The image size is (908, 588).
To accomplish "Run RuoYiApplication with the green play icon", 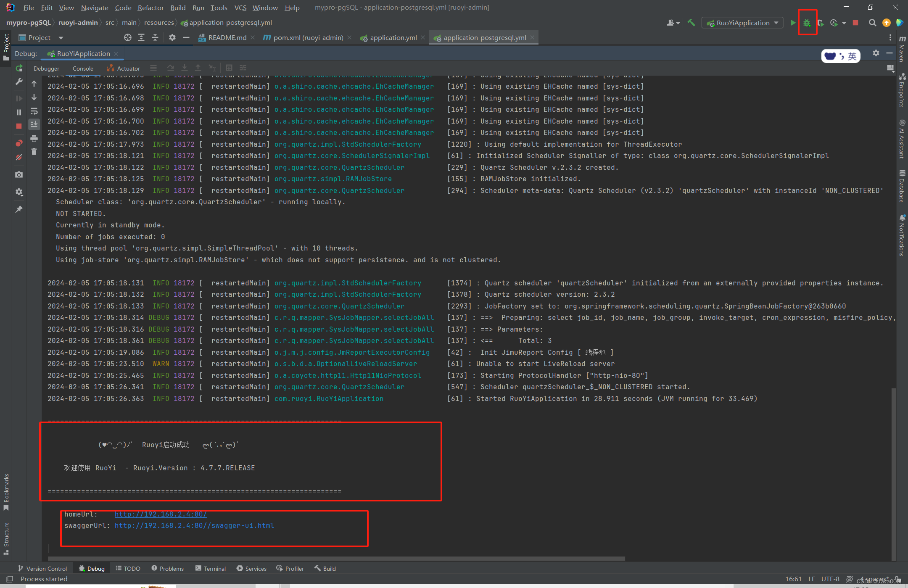I will pyautogui.click(x=793, y=23).
